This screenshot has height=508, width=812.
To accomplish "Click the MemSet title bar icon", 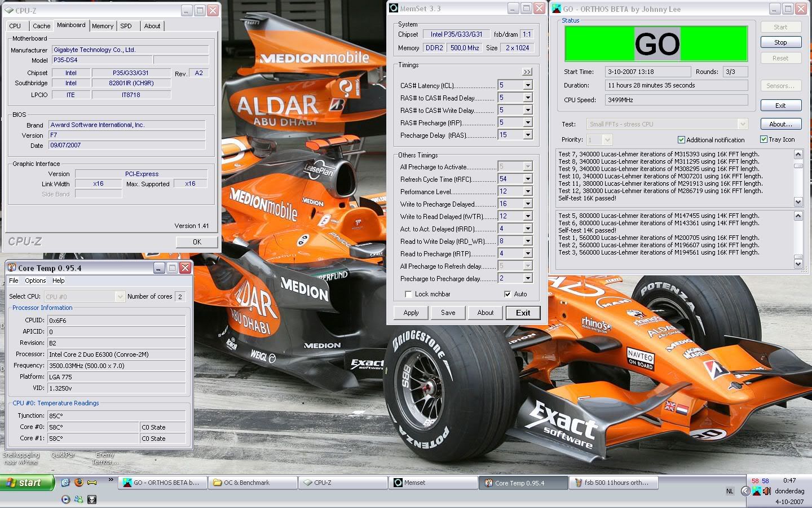I will pyautogui.click(x=394, y=8).
